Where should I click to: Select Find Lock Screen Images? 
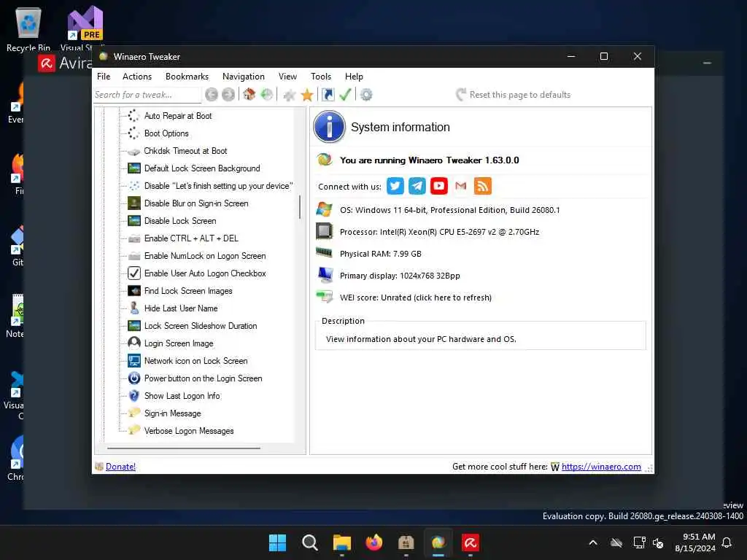188,291
